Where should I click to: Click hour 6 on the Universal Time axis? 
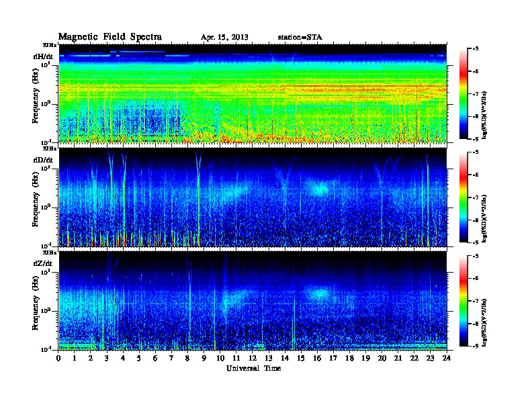click(x=155, y=358)
